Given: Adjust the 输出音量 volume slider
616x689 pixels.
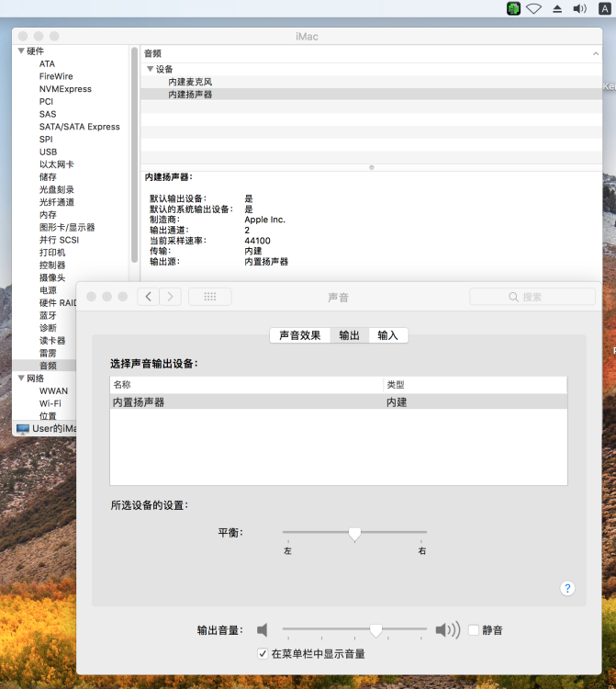Looking at the screenshot, I should point(375,630).
